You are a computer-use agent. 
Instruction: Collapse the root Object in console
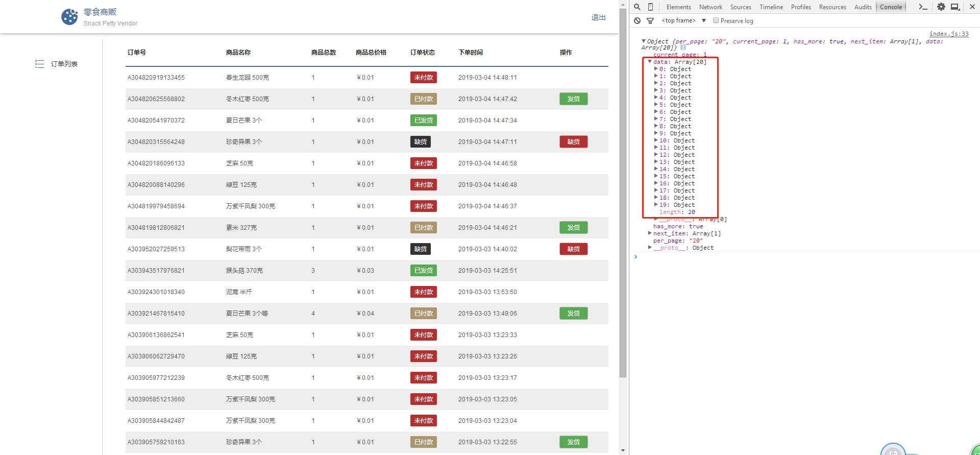point(644,41)
